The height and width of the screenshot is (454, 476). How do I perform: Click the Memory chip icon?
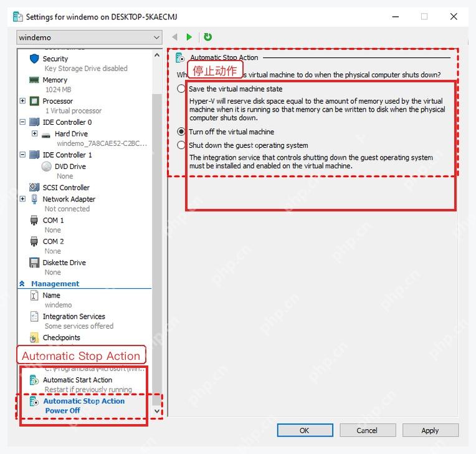(x=34, y=80)
